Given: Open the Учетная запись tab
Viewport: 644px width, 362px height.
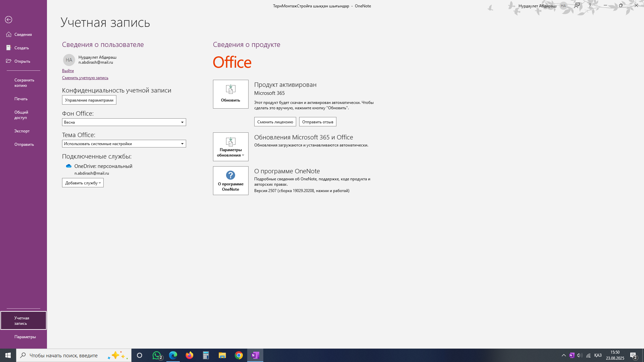Looking at the screenshot, I should [23, 321].
